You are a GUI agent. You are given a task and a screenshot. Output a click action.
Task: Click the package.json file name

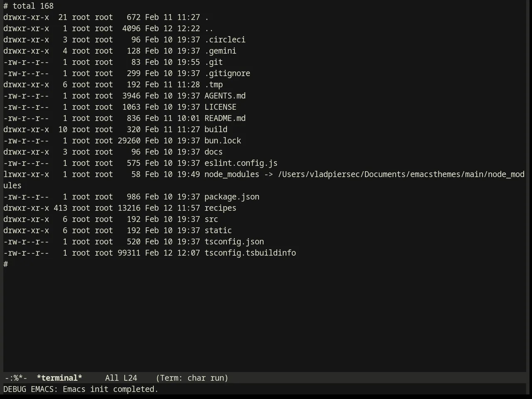pyautogui.click(x=232, y=197)
